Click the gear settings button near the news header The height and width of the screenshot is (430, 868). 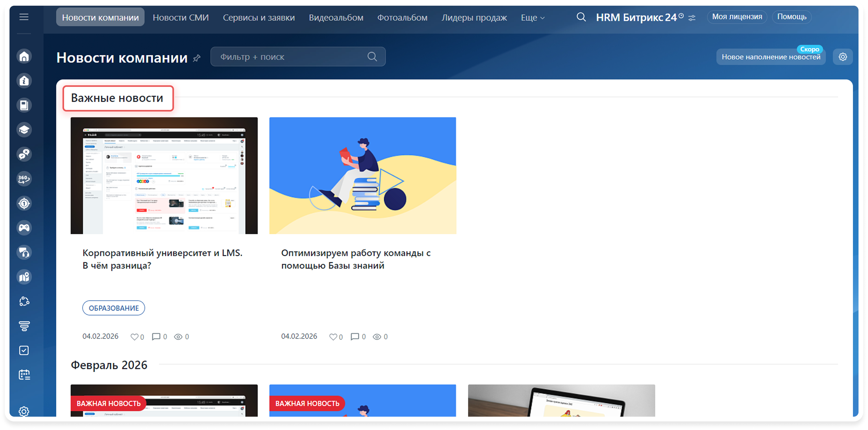click(842, 57)
